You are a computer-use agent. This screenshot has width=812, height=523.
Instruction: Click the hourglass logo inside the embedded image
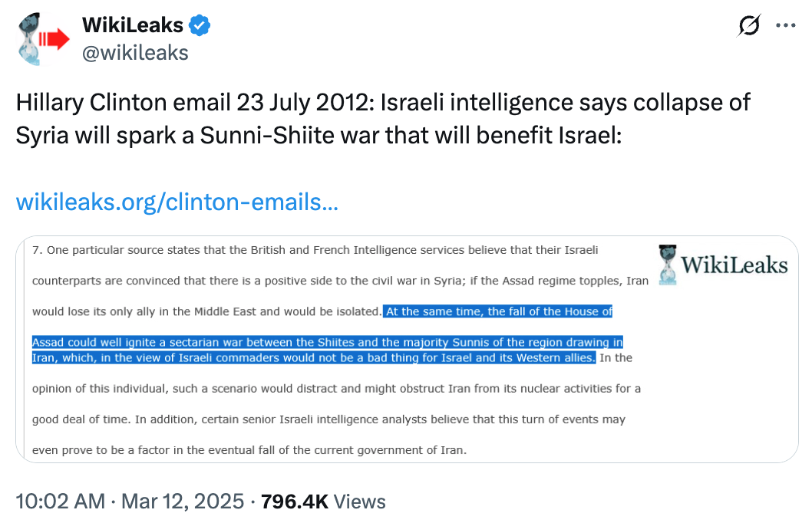[x=668, y=265]
